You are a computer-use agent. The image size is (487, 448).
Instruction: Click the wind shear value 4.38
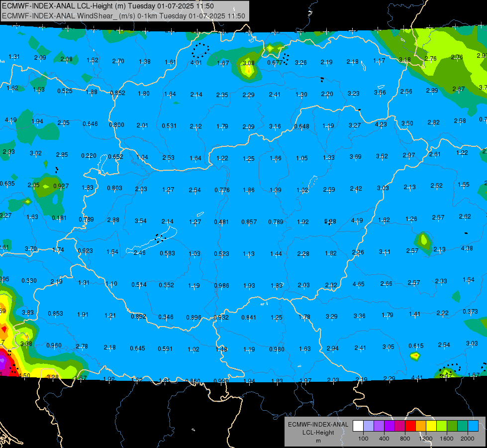coord(467,248)
